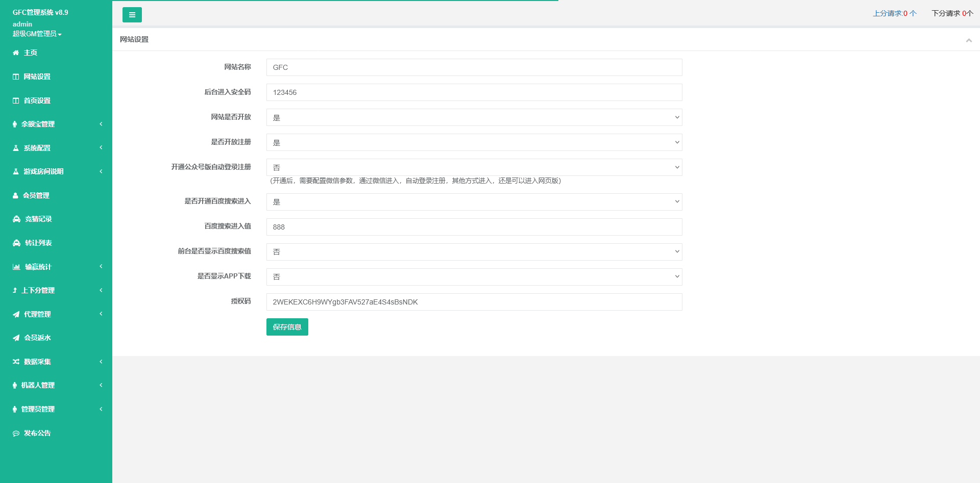Click the paper plane icon beside 会员返水
Image resolution: width=980 pixels, height=483 pixels.
click(x=16, y=338)
